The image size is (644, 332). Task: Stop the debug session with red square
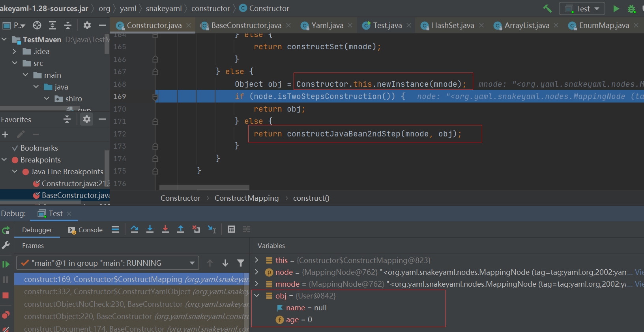click(x=6, y=295)
